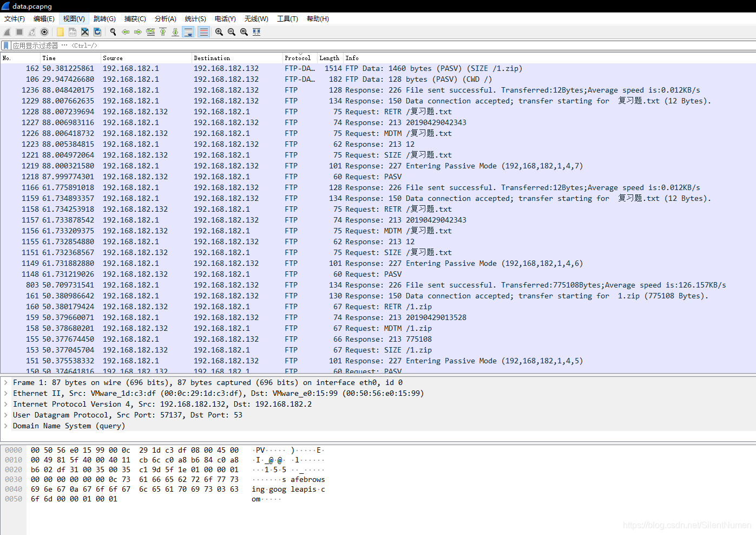Open a capture file with the folder icon
Screen dimensions: 756x535
[x=60, y=32]
